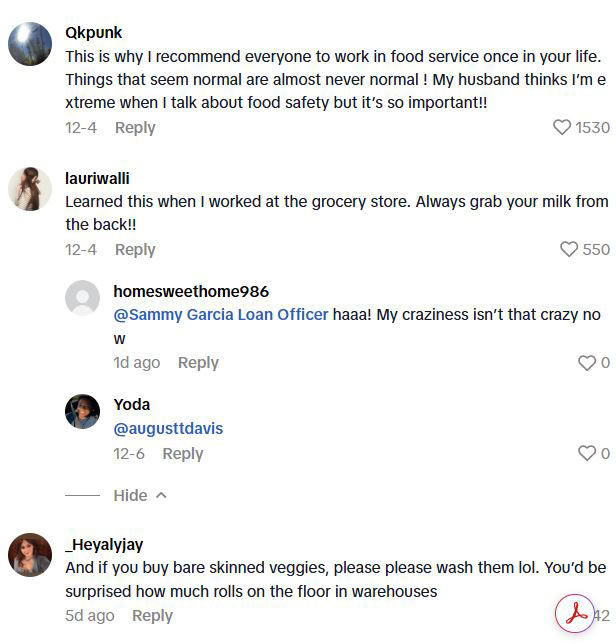Collapse replies using the Hide chevron
The width and height of the screenshot is (616, 644).
pyautogui.click(x=140, y=496)
